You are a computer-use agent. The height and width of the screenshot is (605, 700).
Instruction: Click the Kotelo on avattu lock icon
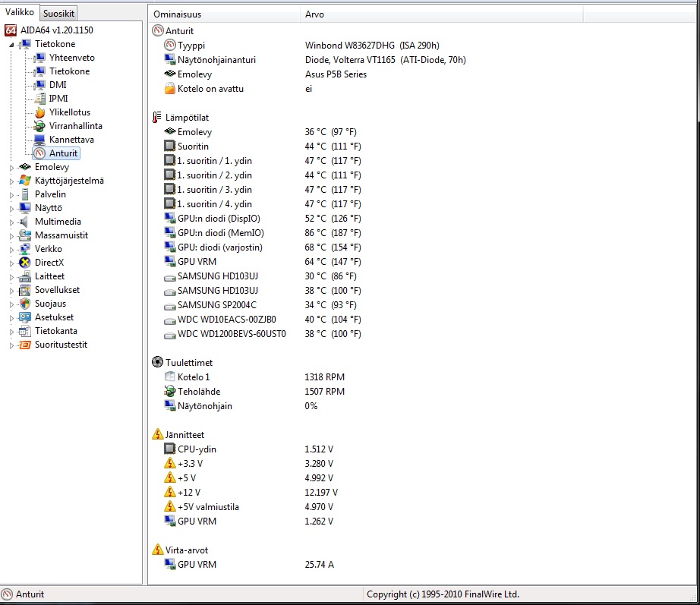(x=170, y=89)
